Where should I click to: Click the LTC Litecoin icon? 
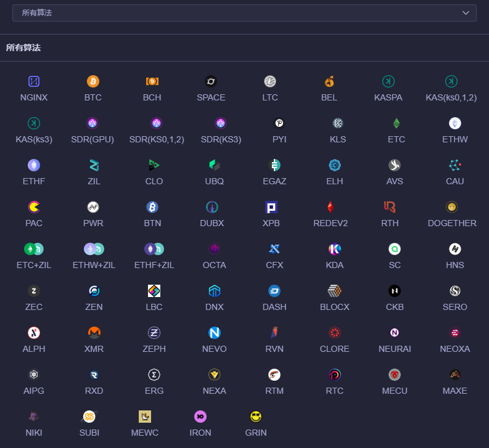[x=270, y=81]
